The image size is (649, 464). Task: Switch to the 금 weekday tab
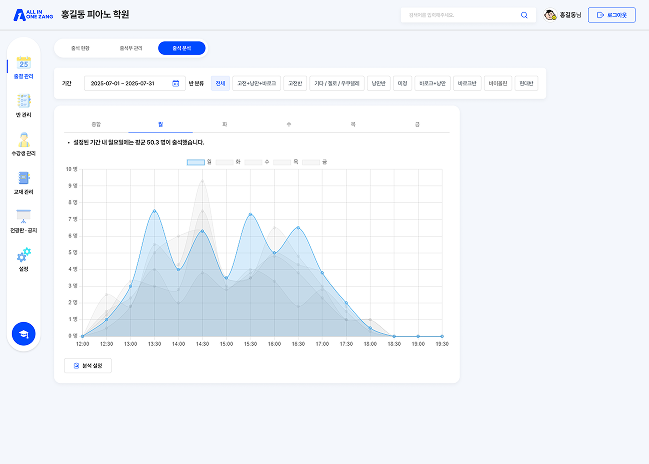pyautogui.click(x=417, y=124)
